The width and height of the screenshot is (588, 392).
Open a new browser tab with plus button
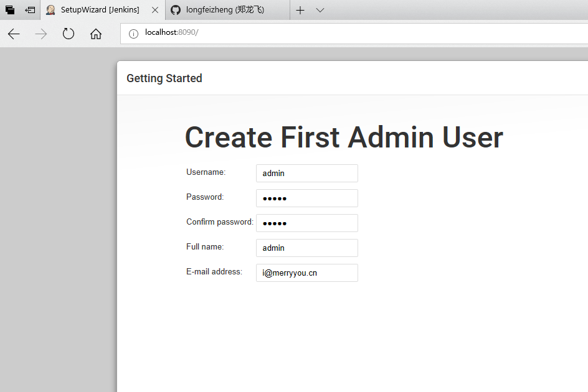300,10
